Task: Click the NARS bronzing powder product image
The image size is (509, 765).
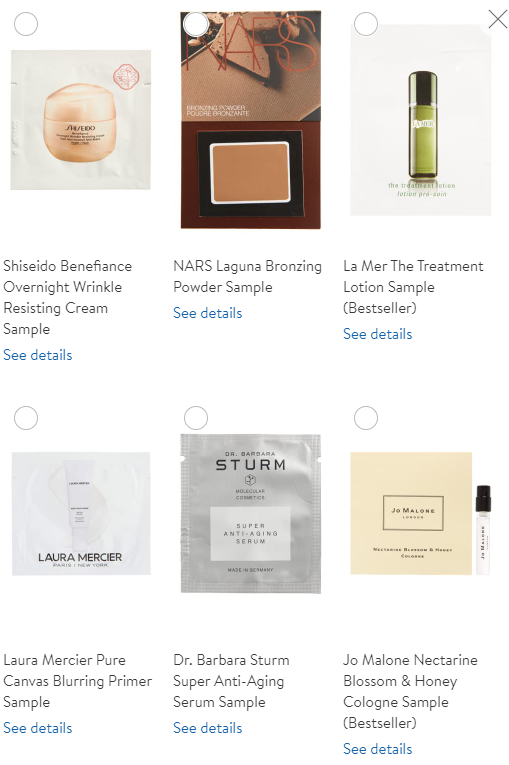Action: 251,120
